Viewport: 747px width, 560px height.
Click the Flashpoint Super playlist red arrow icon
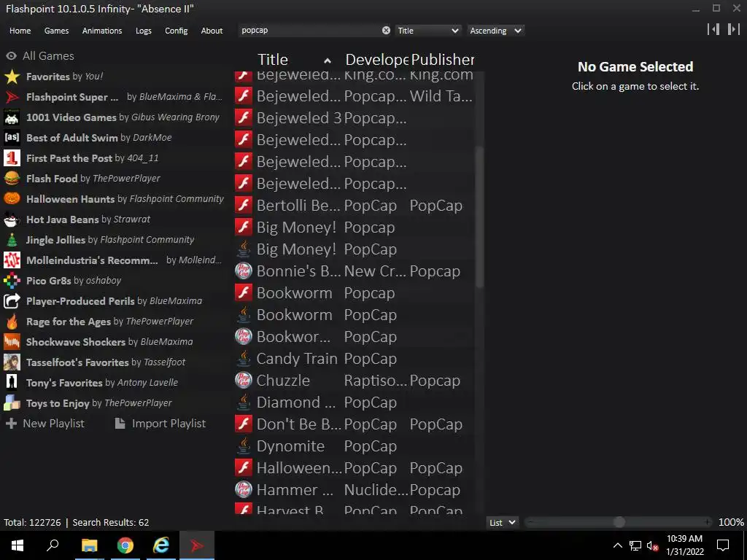pyautogui.click(x=12, y=97)
